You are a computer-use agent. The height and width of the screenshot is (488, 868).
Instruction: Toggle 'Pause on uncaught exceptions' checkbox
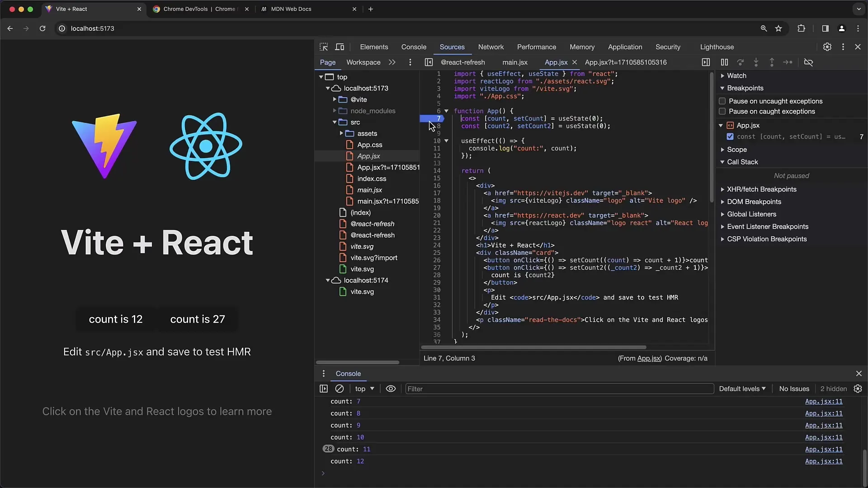[722, 101]
